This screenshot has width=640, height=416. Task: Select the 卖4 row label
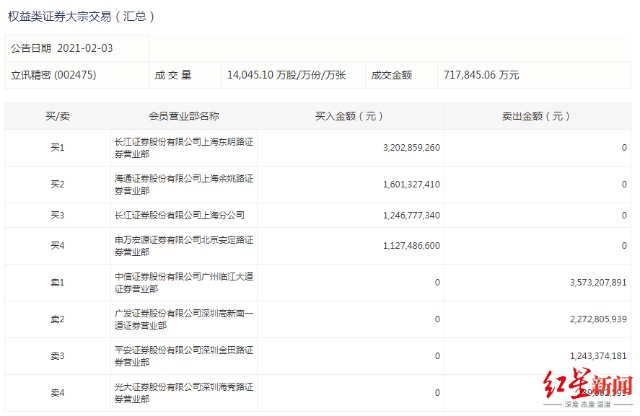coord(58,393)
